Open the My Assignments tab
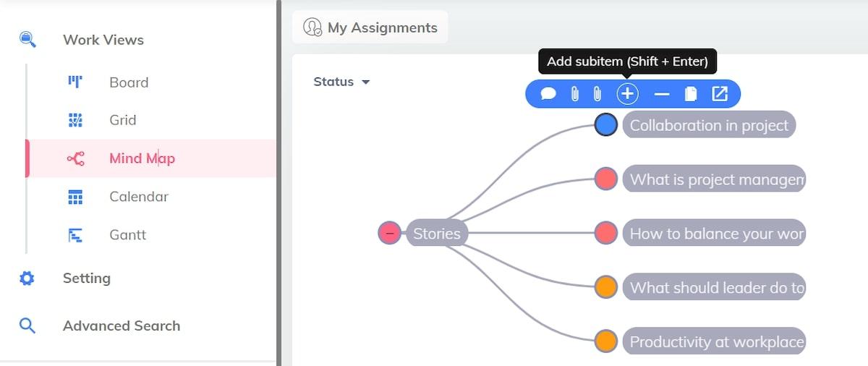868x366 pixels. pyautogui.click(x=370, y=27)
